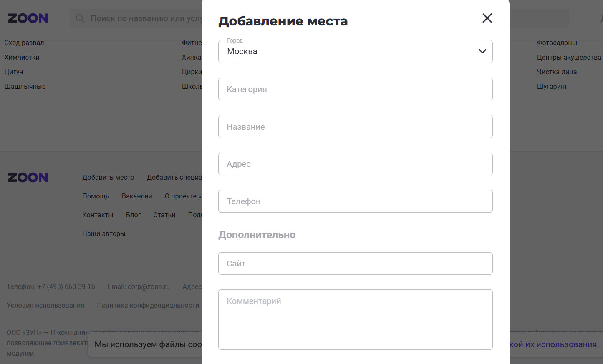This screenshot has width=603, height=364.
Task: Click the search magnifier icon
Action: coord(79,18)
